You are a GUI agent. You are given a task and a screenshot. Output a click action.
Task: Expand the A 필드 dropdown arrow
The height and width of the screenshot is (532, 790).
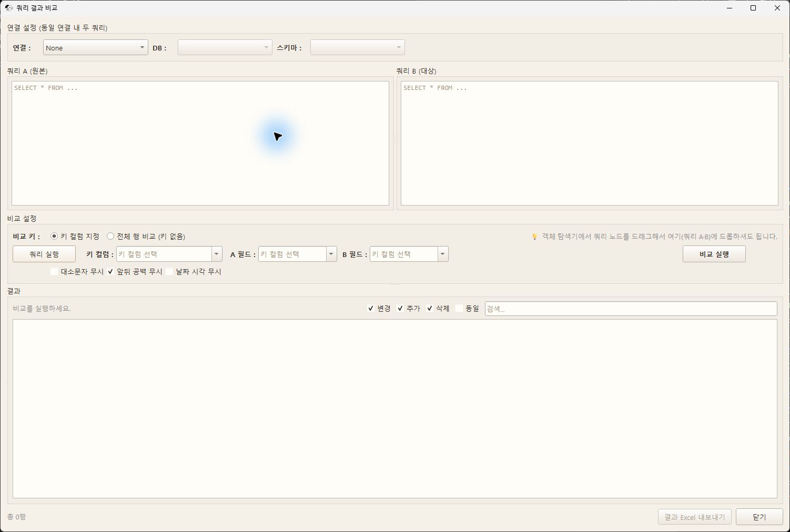coord(331,254)
